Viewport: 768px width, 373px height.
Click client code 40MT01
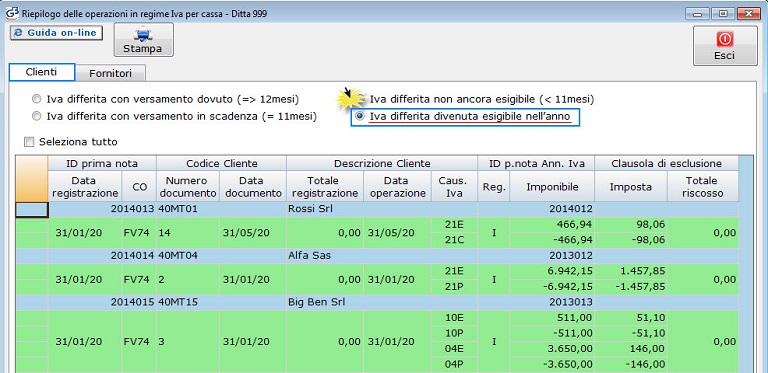point(177,209)
